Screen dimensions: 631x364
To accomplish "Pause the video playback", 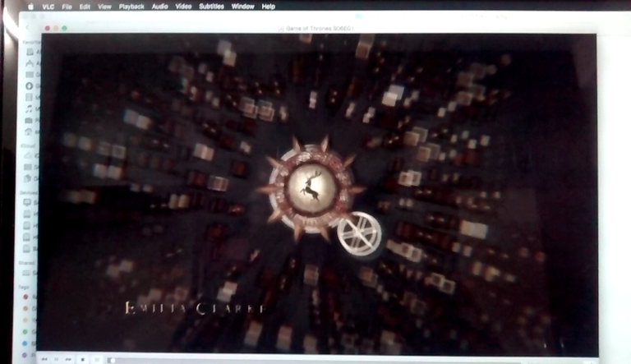I will pos(57,359).
